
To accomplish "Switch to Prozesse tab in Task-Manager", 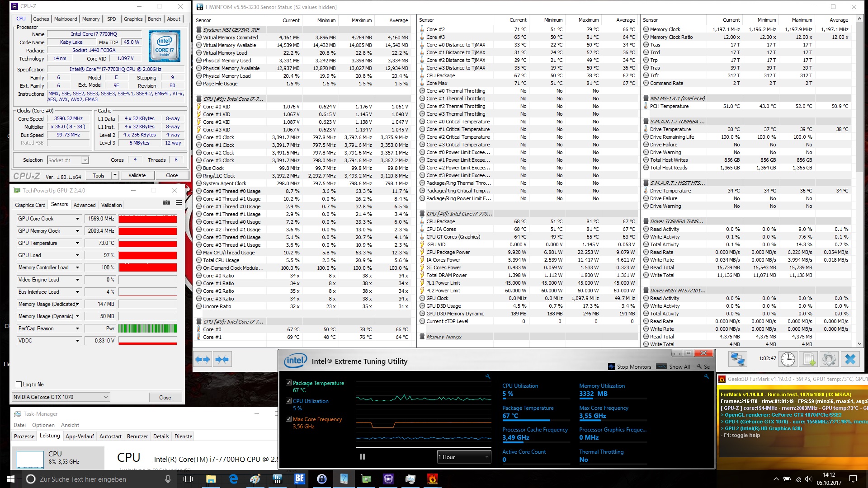I will [24, 436].
